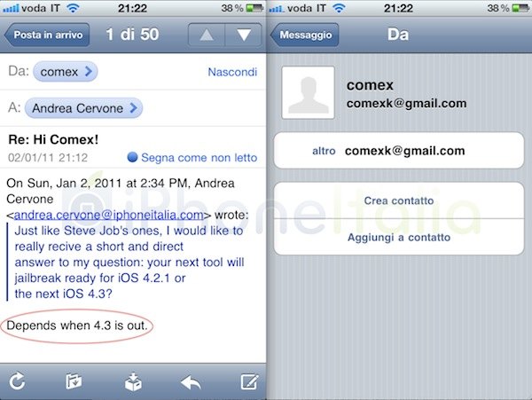Expand the Andrea Cervone recipient chip

[x=84, y=108]
